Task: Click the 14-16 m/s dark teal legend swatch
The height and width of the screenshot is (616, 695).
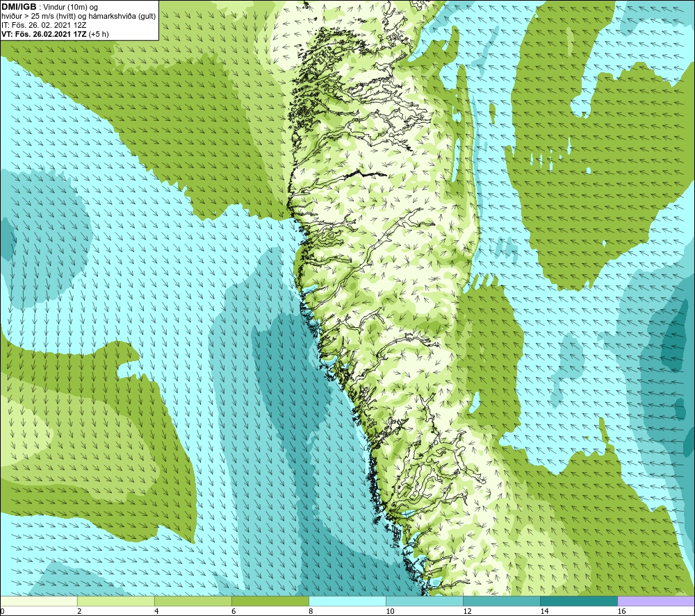Action: (578, 601)
